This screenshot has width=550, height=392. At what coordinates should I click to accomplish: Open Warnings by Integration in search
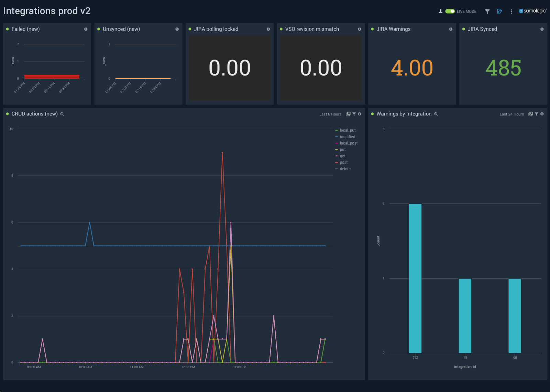coord(436,114)
